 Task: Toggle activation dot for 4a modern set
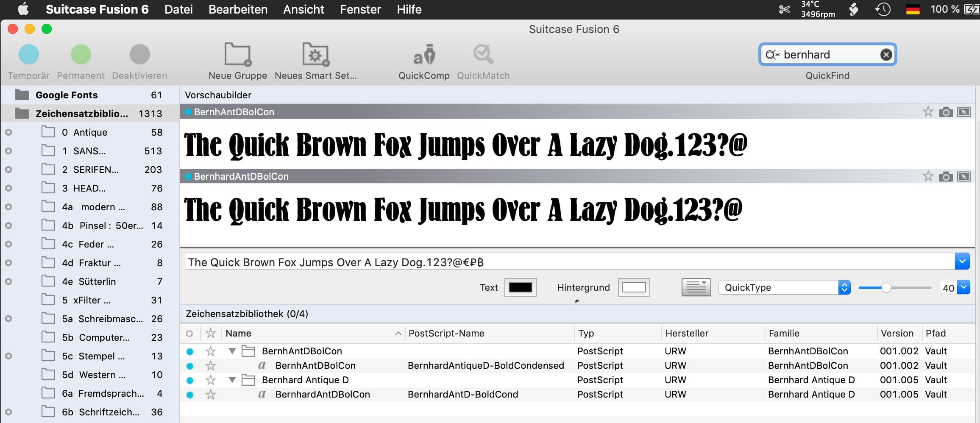pos(8,207)
